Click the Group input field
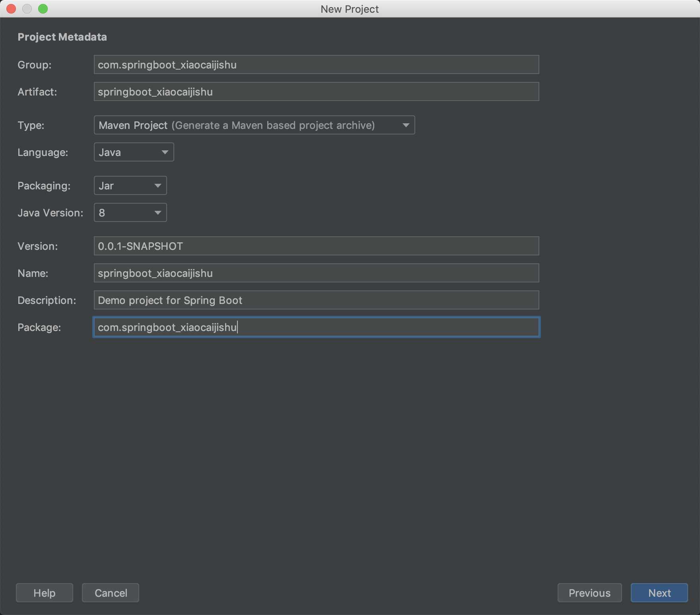 point(316,64)
